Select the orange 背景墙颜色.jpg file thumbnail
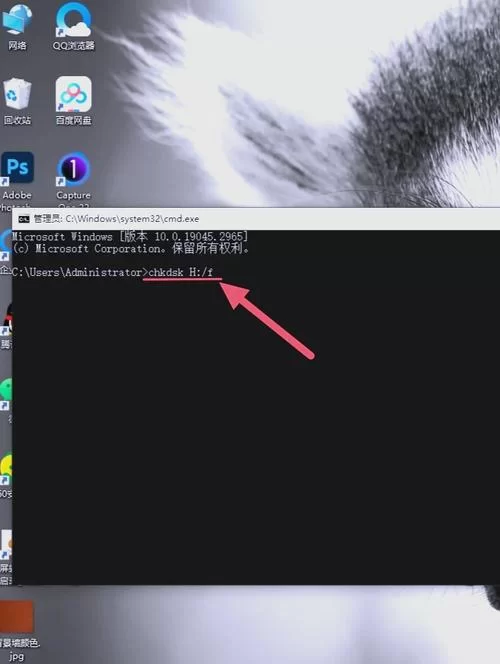Image resolution: width=500 pixels, height=664 pixels. (x=16, y=616)
